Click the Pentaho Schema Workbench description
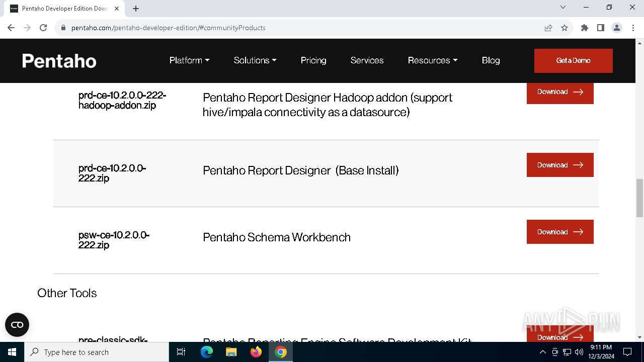The width and height of the screenshot is (644, 362). (277, 237)
